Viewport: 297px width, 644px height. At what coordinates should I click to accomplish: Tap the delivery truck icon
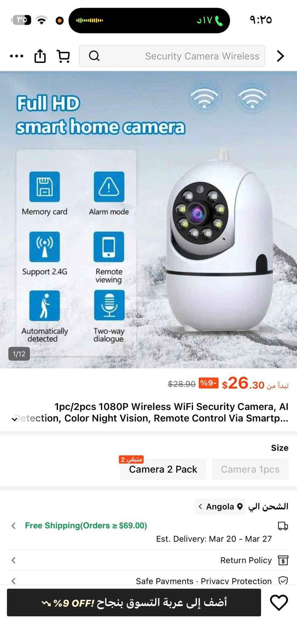[x=283, y=526]
